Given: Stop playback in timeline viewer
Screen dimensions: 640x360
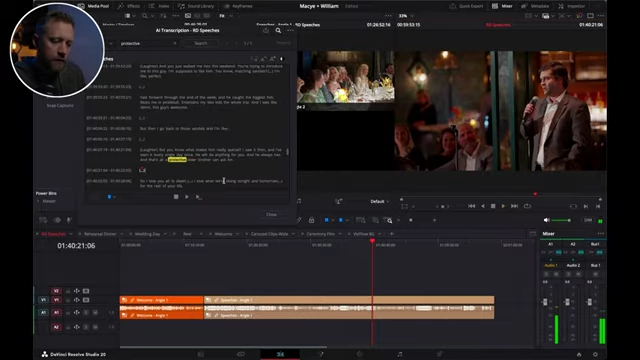Looking at the screenshot, I should pos(493,206).
